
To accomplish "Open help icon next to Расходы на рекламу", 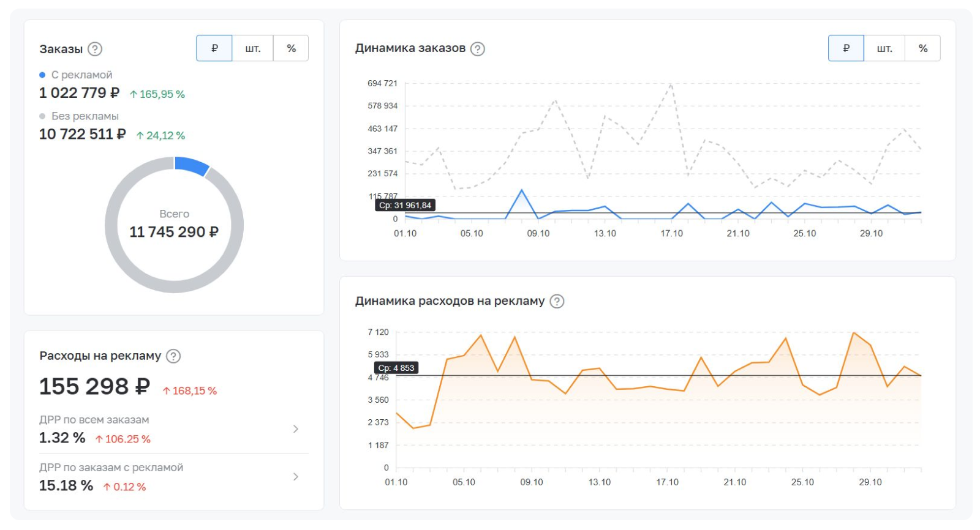I will [x=173, y=356].
